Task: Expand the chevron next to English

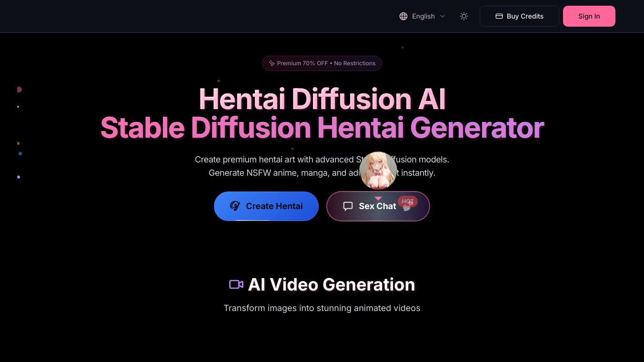Action: [x=443, y=16]
